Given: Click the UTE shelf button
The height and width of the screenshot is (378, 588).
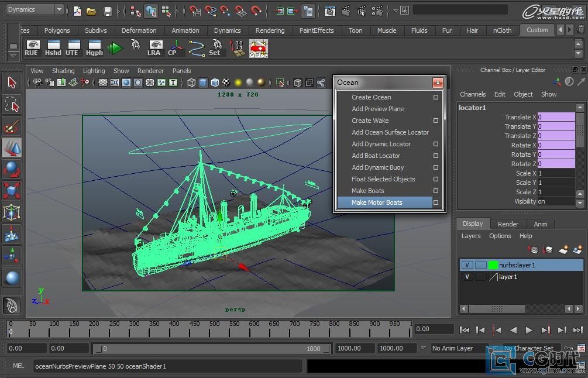Looking at the screenshot, I should tap(73, 49).
